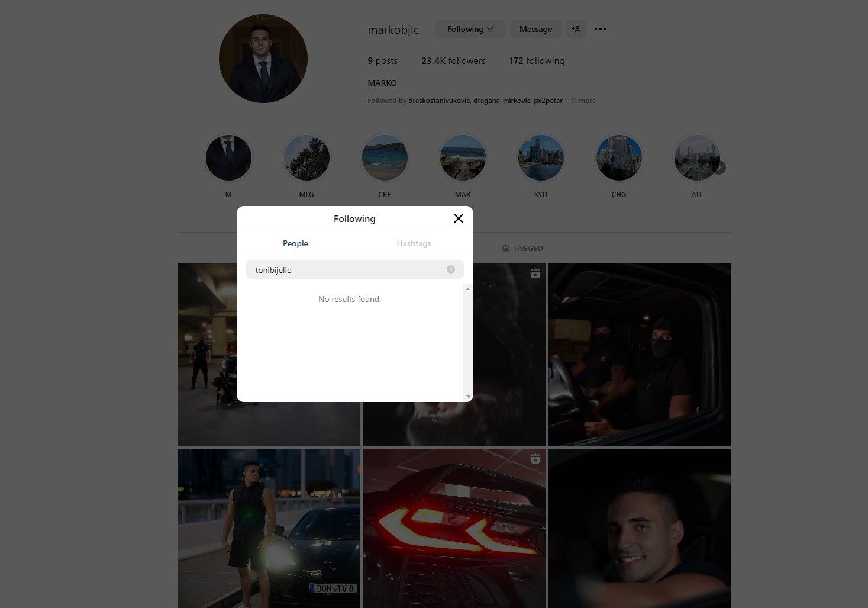Open the dragana_mirkovic follower link
This screenshot has width=868, height=608.
pyautogui.click(x=501, y=101)
